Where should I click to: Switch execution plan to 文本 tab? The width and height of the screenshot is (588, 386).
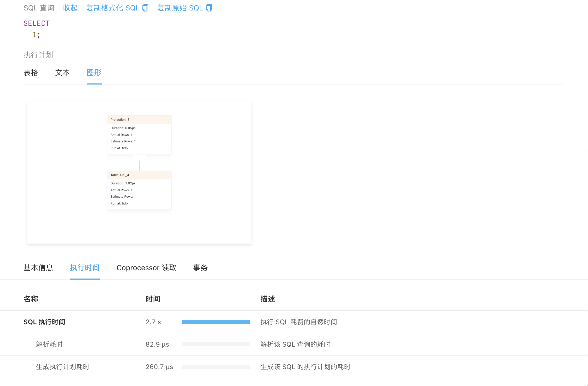tap(63, 73)
